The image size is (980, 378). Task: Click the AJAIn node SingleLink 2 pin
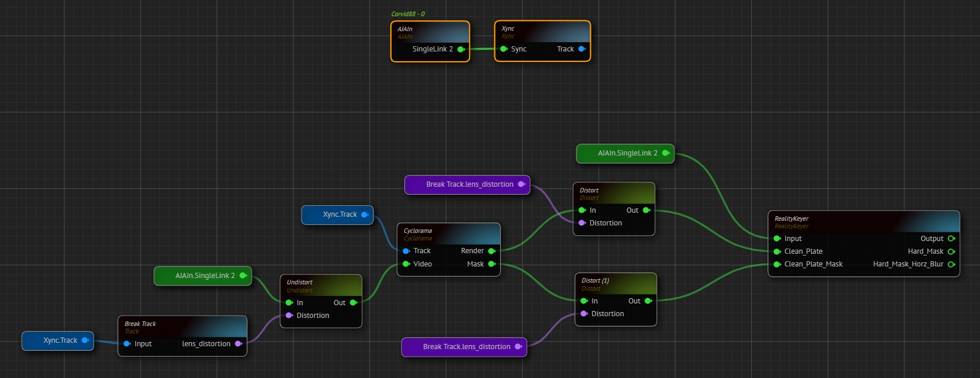point(461,49)
